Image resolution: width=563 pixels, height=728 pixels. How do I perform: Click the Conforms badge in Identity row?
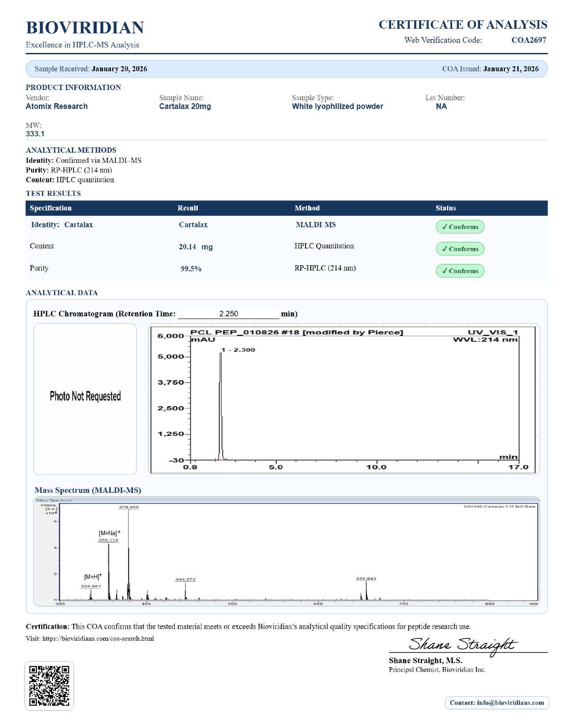point(460,227)
